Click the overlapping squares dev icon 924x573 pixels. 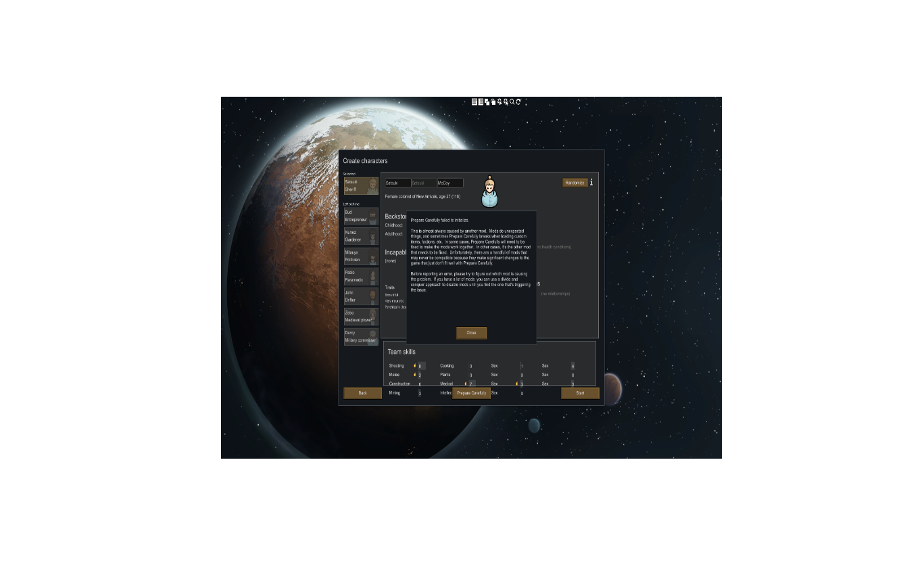coord(487,102)
